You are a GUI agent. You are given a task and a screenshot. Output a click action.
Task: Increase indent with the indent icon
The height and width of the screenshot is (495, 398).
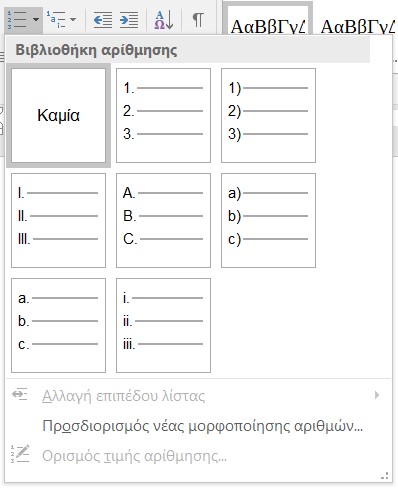pyautogui.click(x=129, y=20)
